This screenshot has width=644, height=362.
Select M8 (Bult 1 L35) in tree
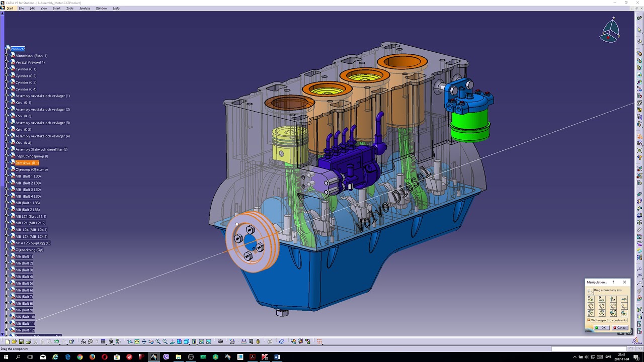[x=28, y=203]
